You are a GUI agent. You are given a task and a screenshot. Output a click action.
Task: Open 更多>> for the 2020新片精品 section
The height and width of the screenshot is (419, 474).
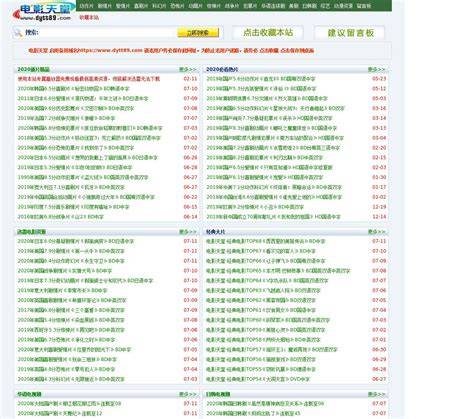[188, 69]
